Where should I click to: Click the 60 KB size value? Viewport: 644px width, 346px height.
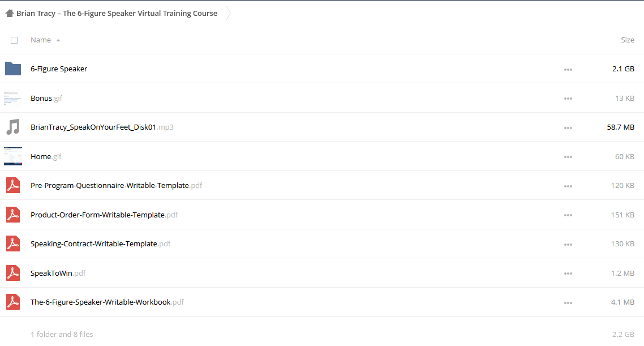pyautogui.click(x=625, y=156)
